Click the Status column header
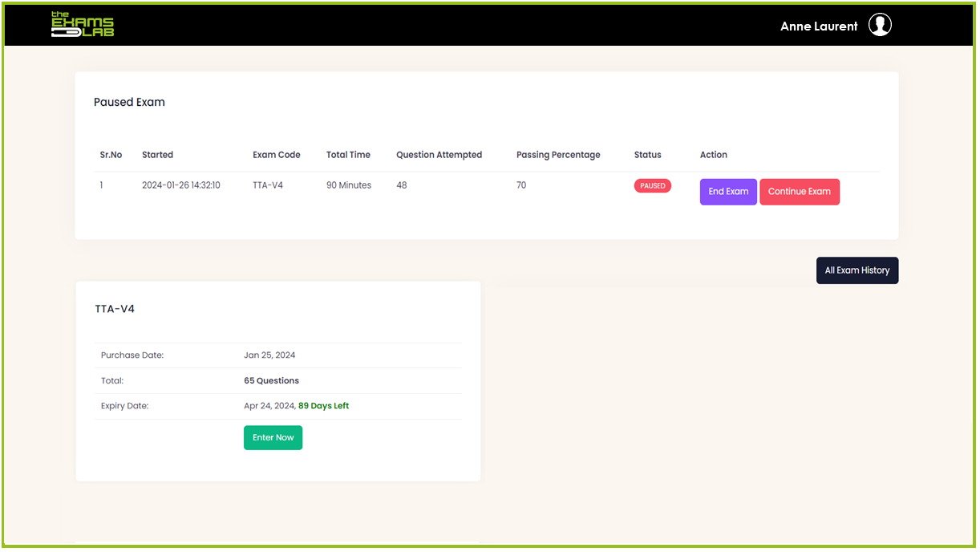The image size is (980, 552). click(647, 155)
